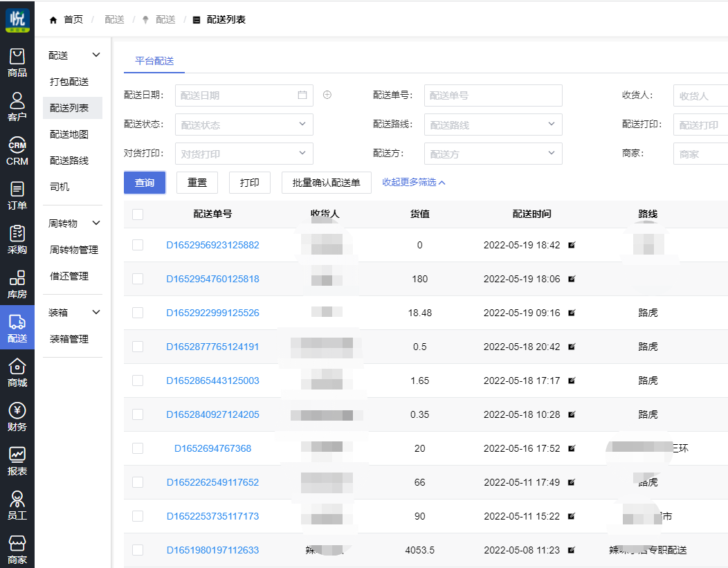This screenshot has width=728, height=568.
Task: Open order link D1652956923125882
Action: (x=212, y=245)
